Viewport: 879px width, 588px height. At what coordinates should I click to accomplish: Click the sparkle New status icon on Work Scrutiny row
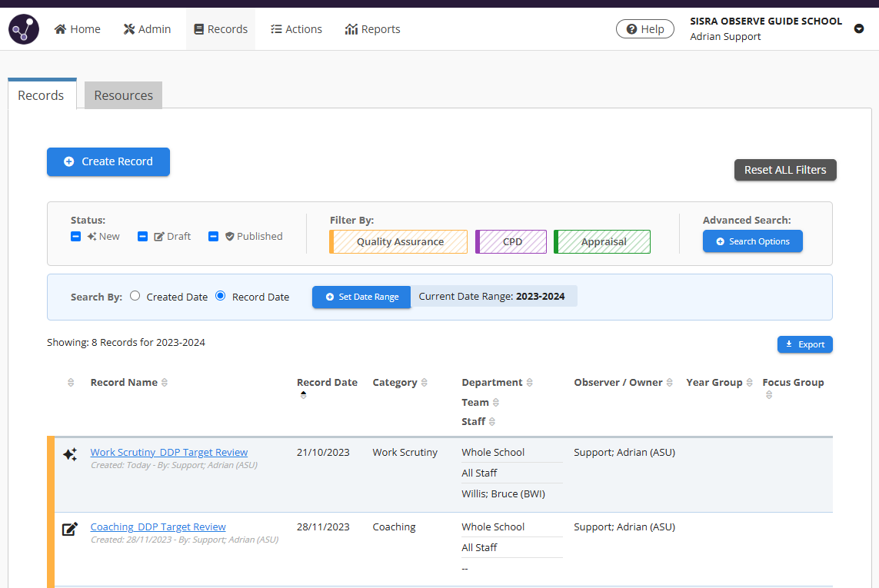[x=70, y=454]
